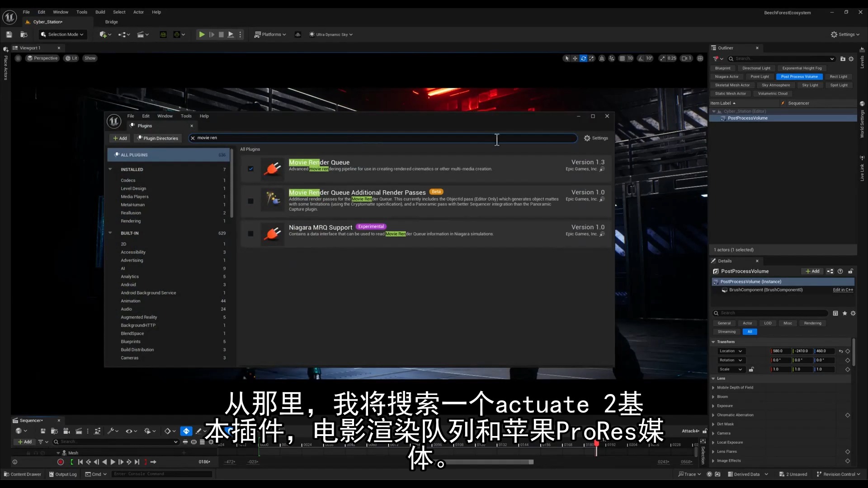The height and width of the screenshot is (488, 868).
Task: Apply the Sky Atmosphere outliner filter
Action: click(x=775, y=85)
